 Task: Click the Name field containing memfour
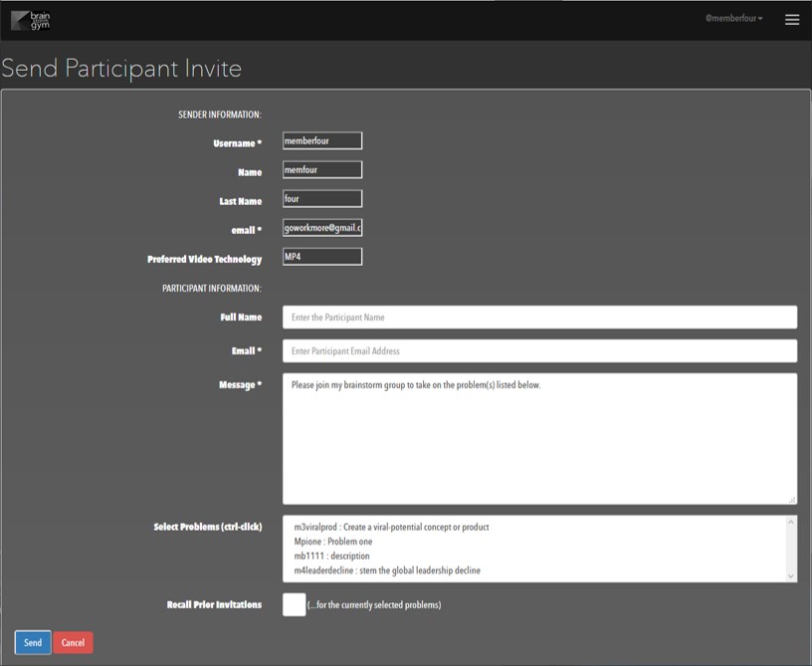click(322, 170)
